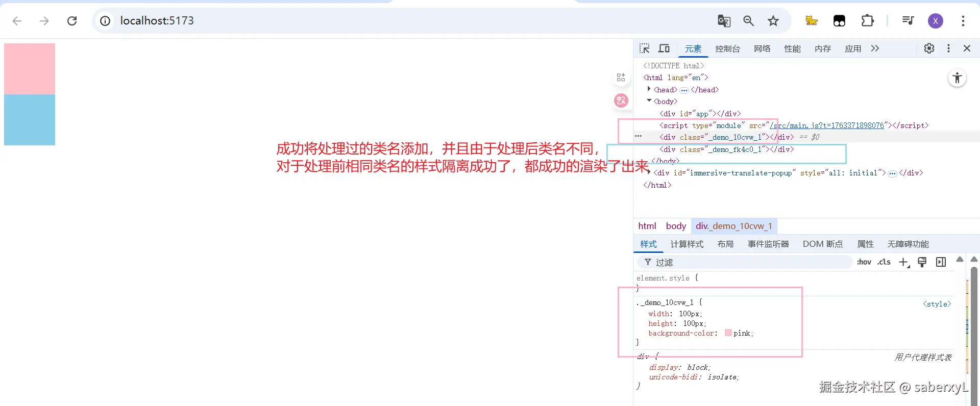Open the translate page icon
Image resolution: width=980 pixels, height=406 pixels.
click(724, 21)
